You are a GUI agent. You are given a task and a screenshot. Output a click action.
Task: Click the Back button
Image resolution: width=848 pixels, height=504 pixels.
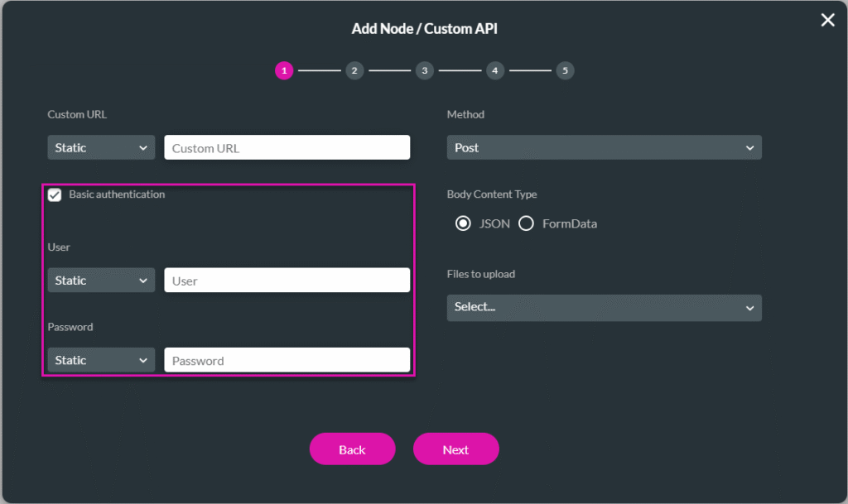tap(352, 449)
